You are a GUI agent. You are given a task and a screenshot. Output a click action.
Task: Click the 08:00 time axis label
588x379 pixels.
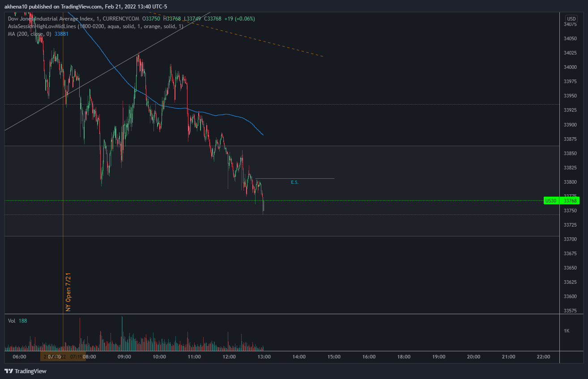coord(89,357)
